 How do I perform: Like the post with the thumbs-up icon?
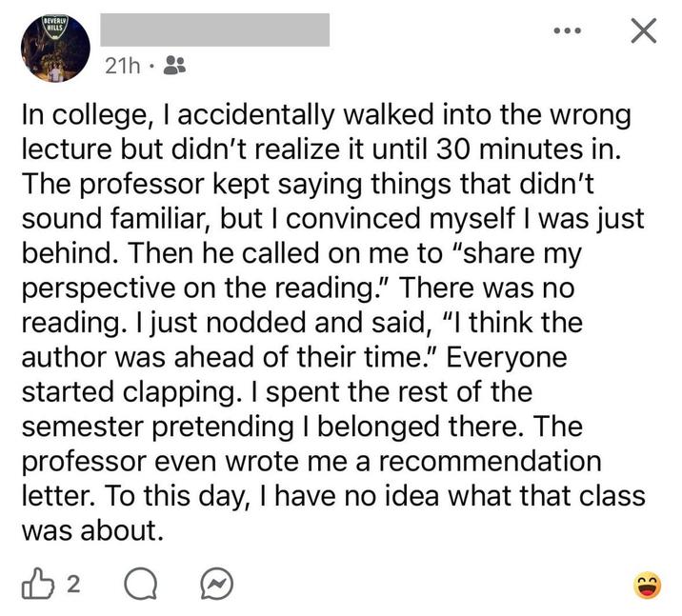(37, 584)
